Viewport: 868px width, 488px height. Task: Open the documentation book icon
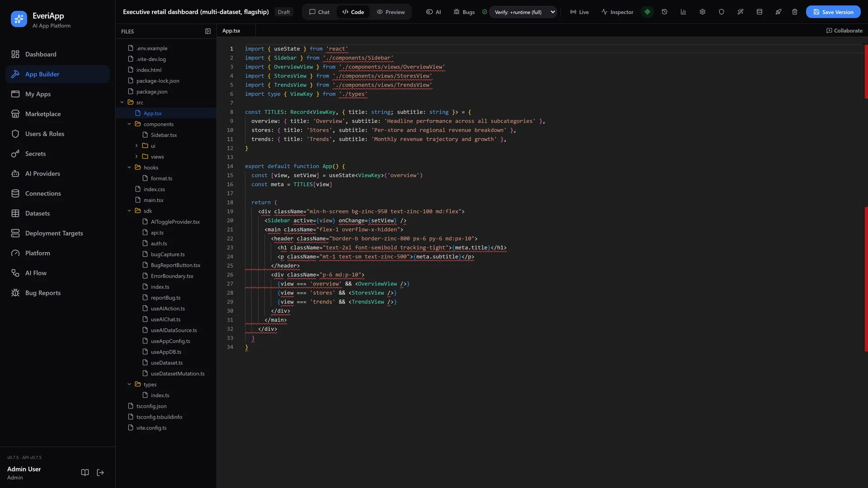85,473
